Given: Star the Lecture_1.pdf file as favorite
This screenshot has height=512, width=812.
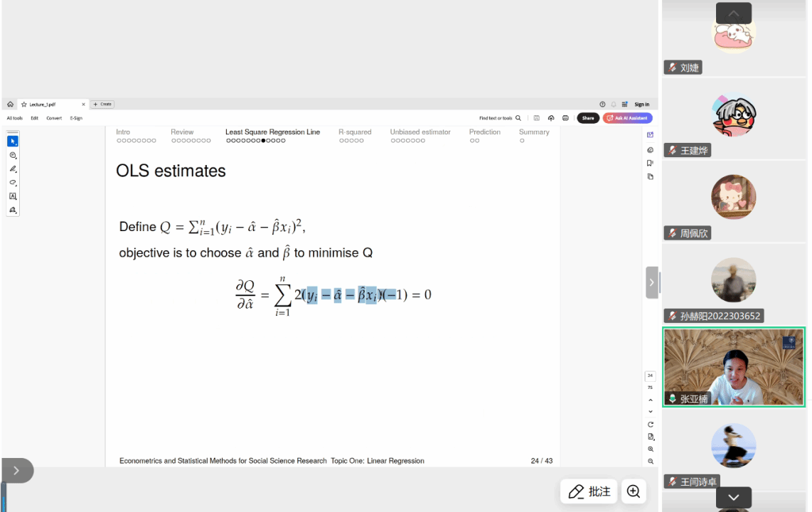Looking at the screenshot, I should 24,105.
